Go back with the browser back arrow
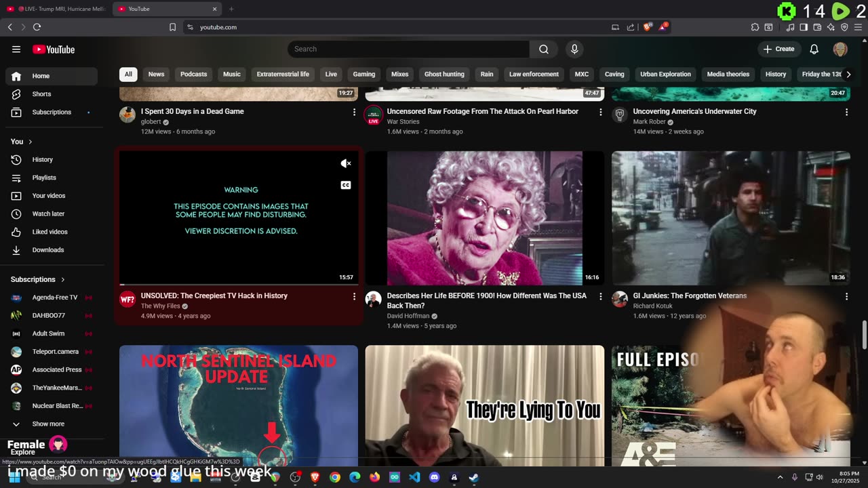The image size is (868, 488). click(x=9, y=27)
